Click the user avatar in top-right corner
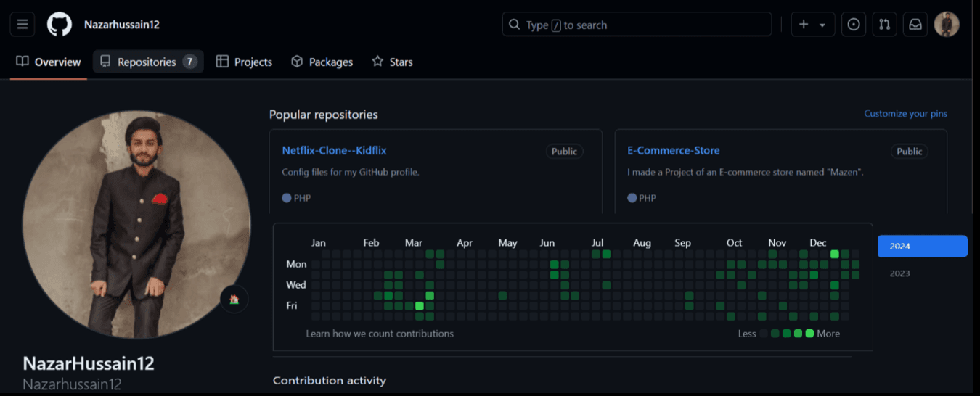The height and width of the screenshot is (396, 980). tap(947, 25)
